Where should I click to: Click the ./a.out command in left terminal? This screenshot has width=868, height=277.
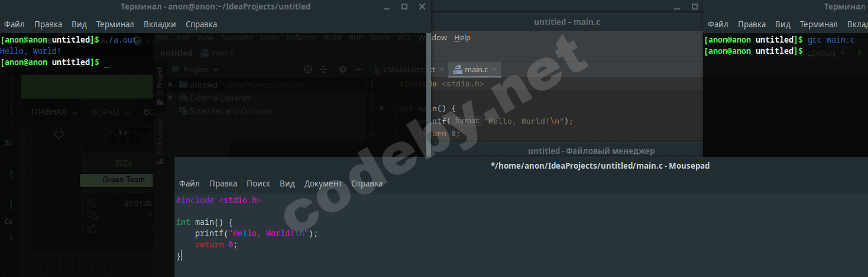[x=120, y=40]
